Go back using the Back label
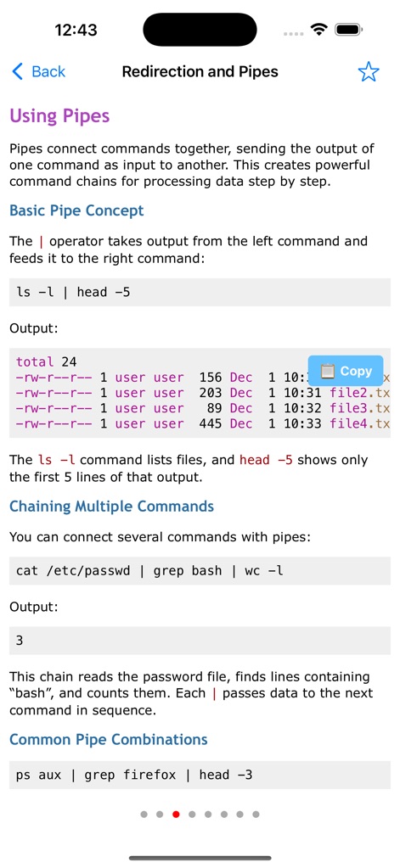 48,71
